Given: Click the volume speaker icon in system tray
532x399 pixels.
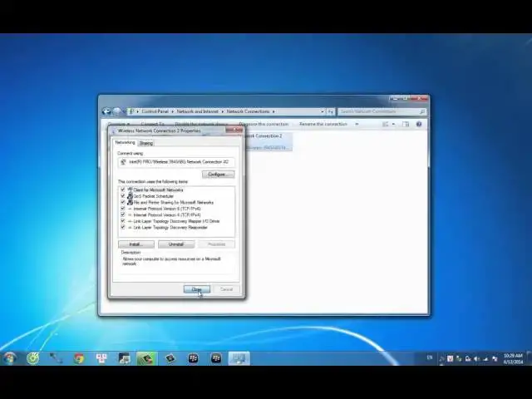Looking at the screenshot, I should click(x=476, y=358).
